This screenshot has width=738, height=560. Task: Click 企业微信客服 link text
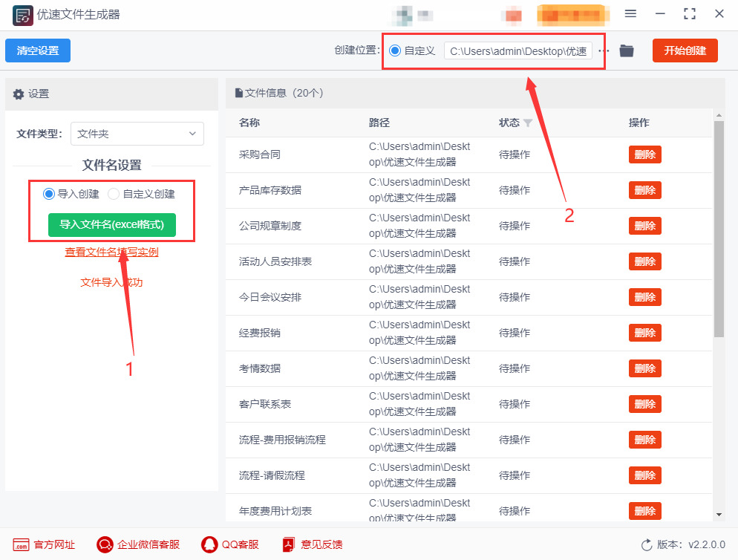click(148, 545)
